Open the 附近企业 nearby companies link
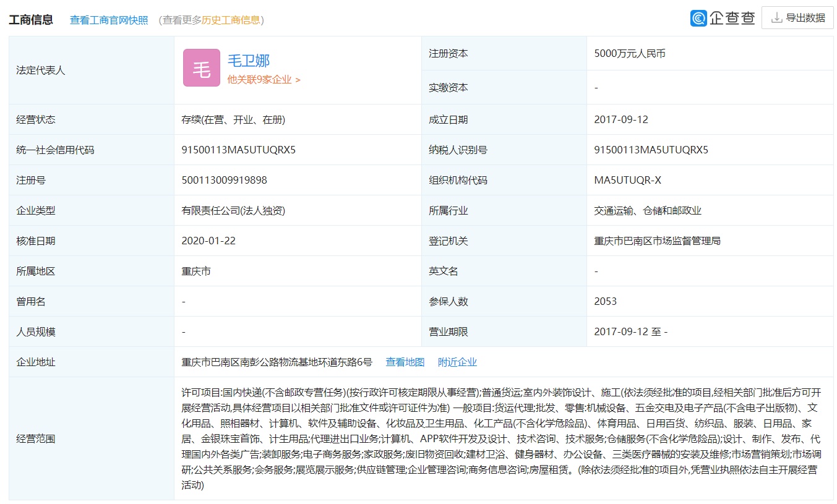The width and height of the screenshot is (837, 504). coord(457,362)
